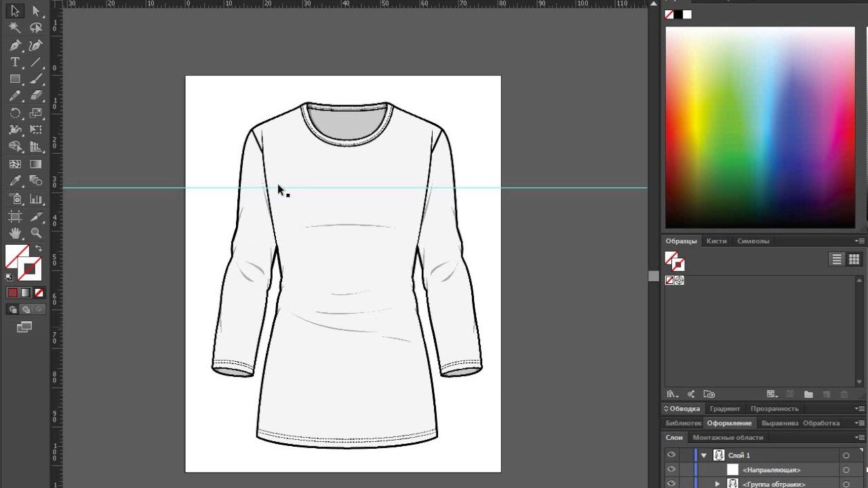Collapse the Слой 1 layer triangle
Screen dimensions: 868x488
[704, 455]
